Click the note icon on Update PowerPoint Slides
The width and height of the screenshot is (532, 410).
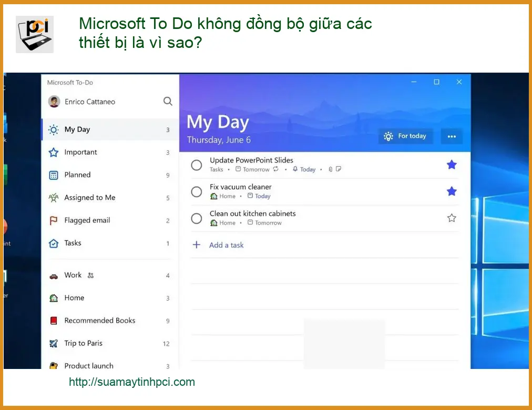tap(338, 169)
